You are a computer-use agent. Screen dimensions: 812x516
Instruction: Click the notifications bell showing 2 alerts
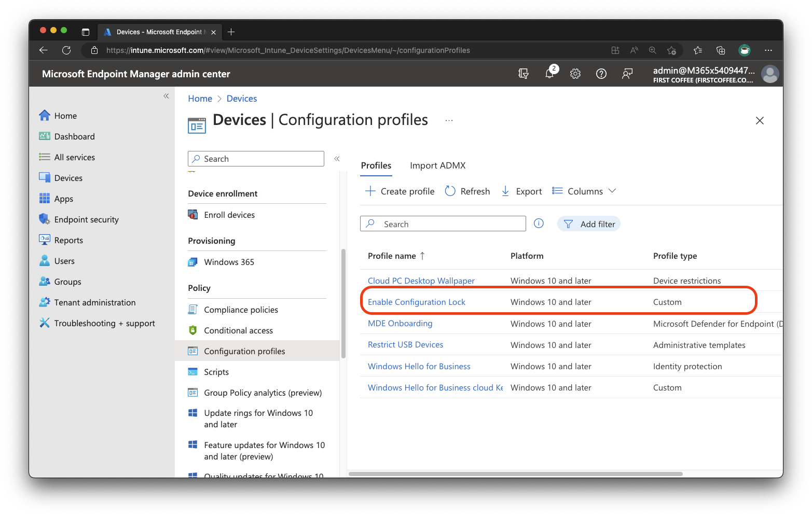pyautogui.click(x=549, y=73)
